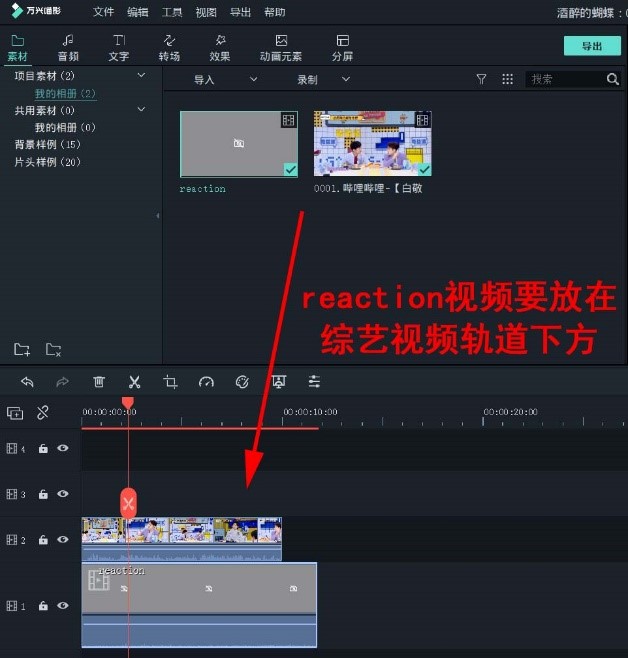Delete the selected clip with trash icon
This screenshot has width=628, height=658.
tap(99, 382)
